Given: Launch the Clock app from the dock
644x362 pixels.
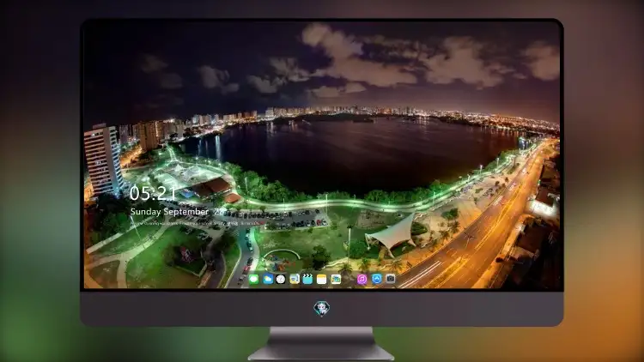Looking at the screenshot, I should [281, 280].
